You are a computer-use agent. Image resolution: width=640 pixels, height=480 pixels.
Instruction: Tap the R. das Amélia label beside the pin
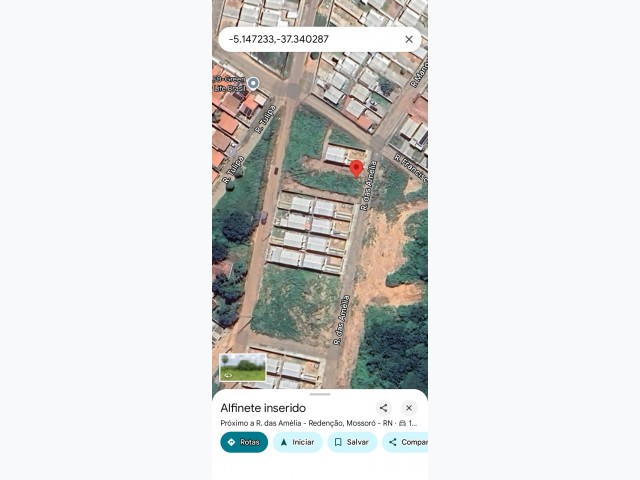(369, 185)
